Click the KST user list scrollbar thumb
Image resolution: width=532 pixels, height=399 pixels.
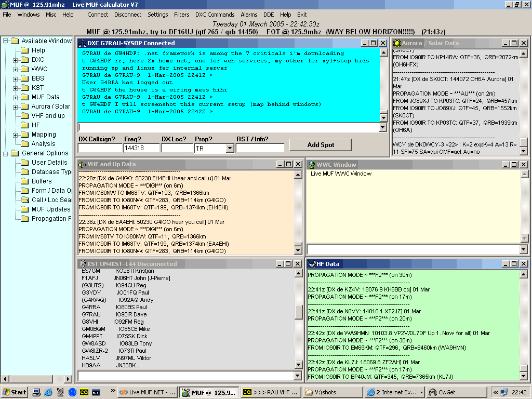(299, 312)
